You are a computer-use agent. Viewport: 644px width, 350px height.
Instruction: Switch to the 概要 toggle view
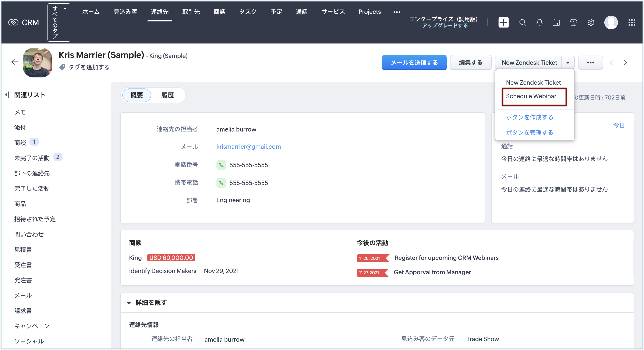(x=137, y=95)
